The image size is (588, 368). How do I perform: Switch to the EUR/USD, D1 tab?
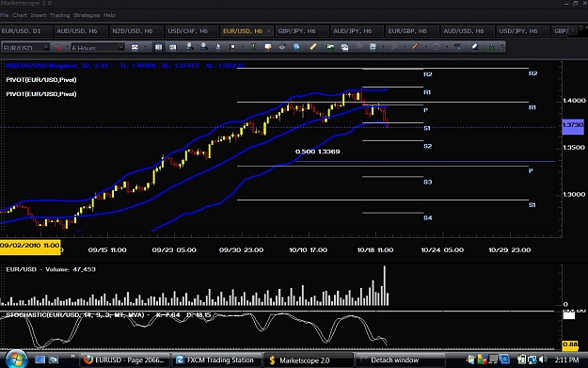[x=25, y=31]
